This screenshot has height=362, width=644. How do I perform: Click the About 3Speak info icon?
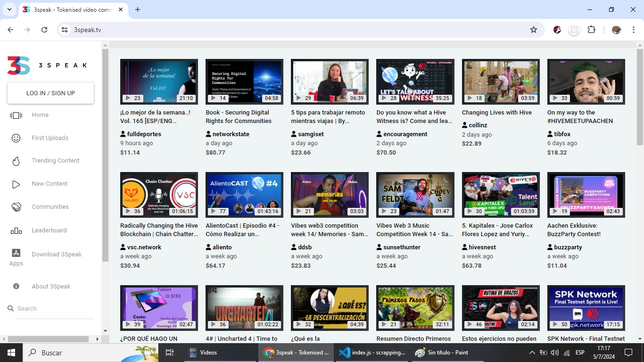click(16, 286)
